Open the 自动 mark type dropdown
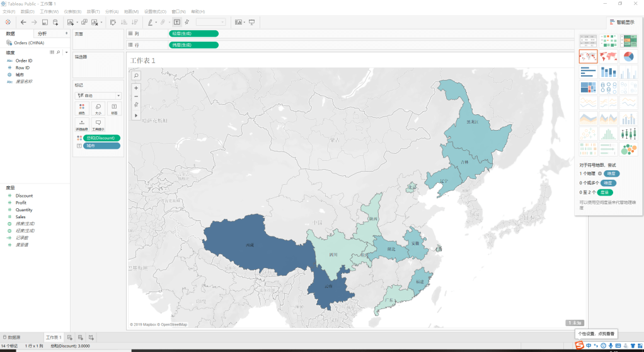Viewport: 644px width, 352px height. point(97,95)
